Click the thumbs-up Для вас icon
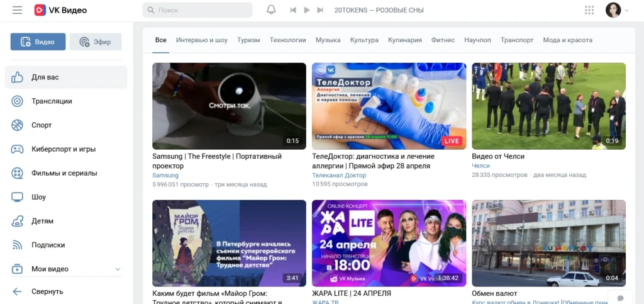The width and height of the screenshot is (644, 304). 17,77
